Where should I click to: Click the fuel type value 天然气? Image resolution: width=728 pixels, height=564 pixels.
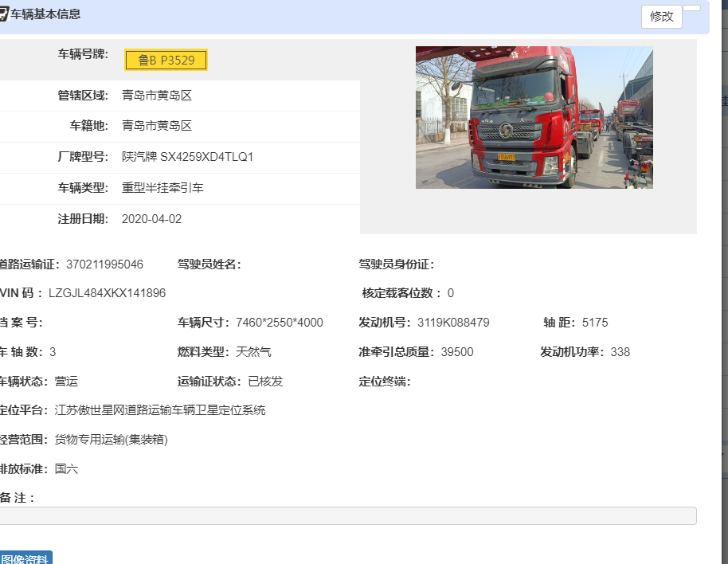point(253,352)
